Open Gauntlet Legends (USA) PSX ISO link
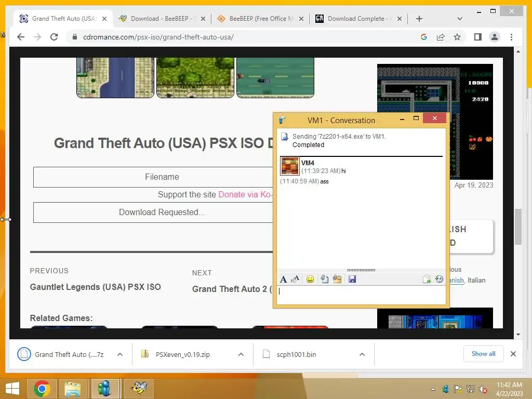 pos(96,287)
